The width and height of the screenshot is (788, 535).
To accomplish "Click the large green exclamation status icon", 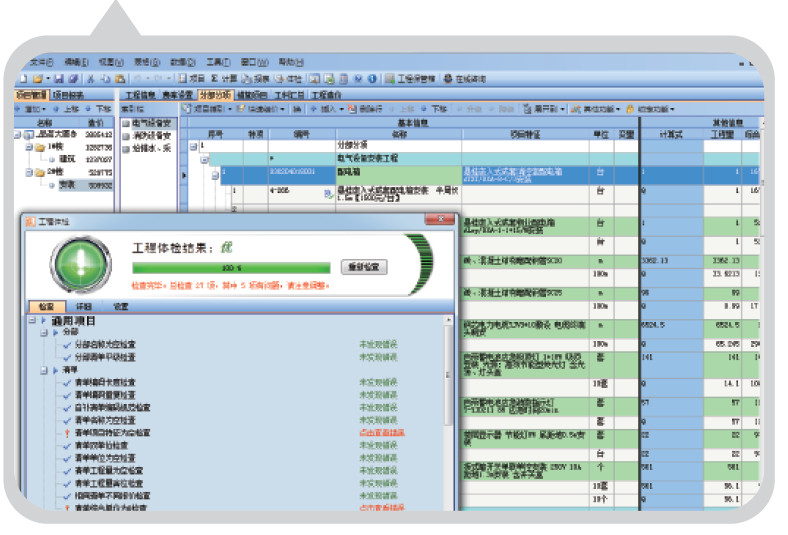I will (76, 264).
